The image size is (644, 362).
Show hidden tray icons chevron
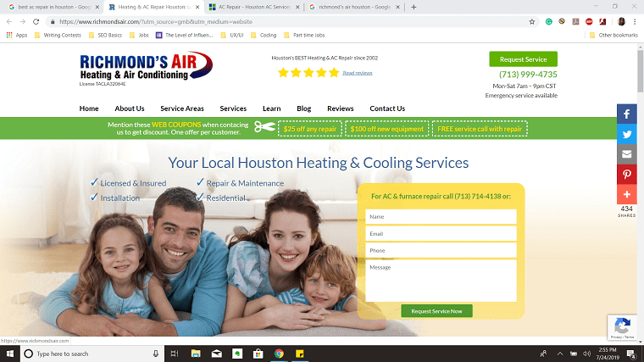pos(560,354)
